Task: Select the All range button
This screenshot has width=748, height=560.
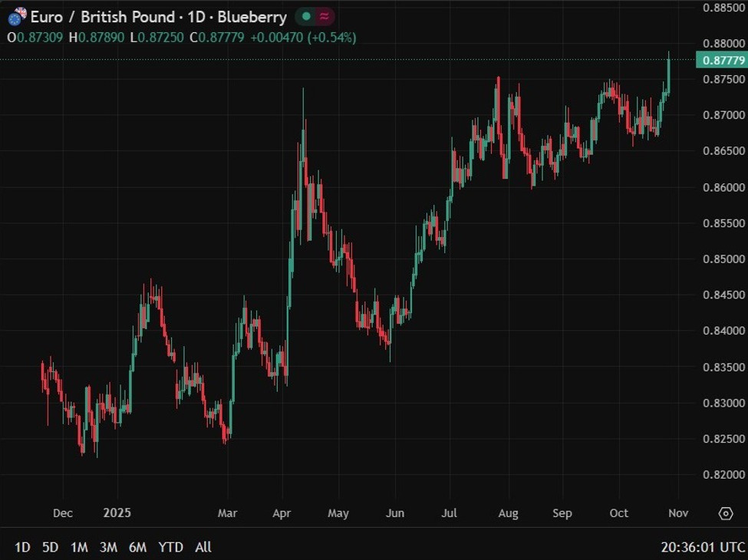Action: (203, 548)
